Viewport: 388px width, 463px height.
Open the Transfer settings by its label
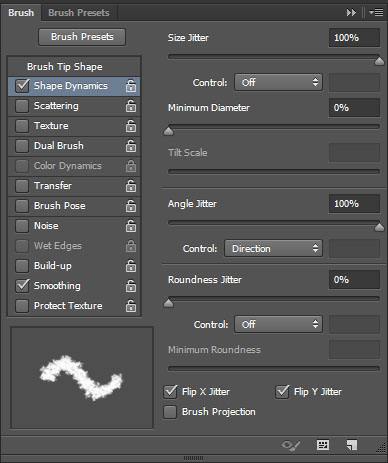pyautogui.click(x=53, y=186)
